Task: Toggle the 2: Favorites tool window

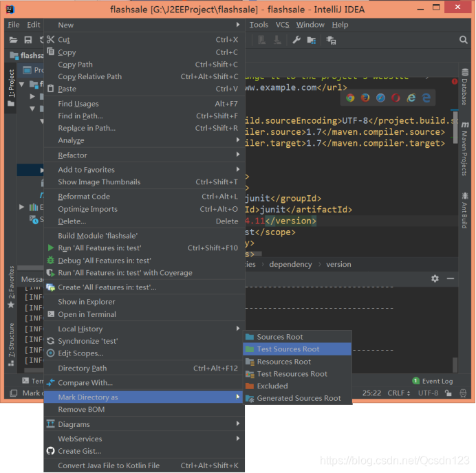Action: pos(11,287)
